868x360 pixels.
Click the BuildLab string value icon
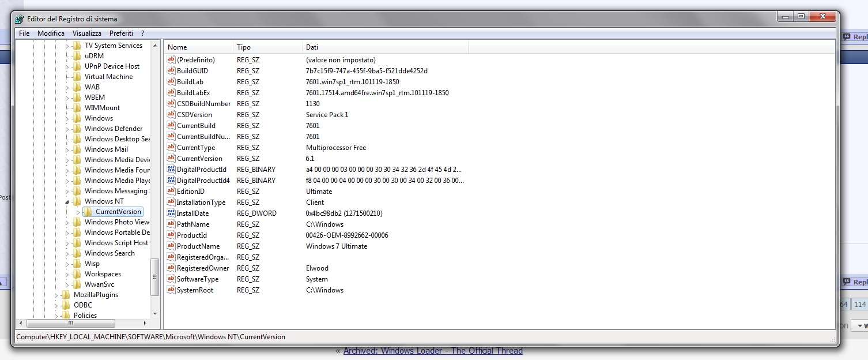[171, 81]
